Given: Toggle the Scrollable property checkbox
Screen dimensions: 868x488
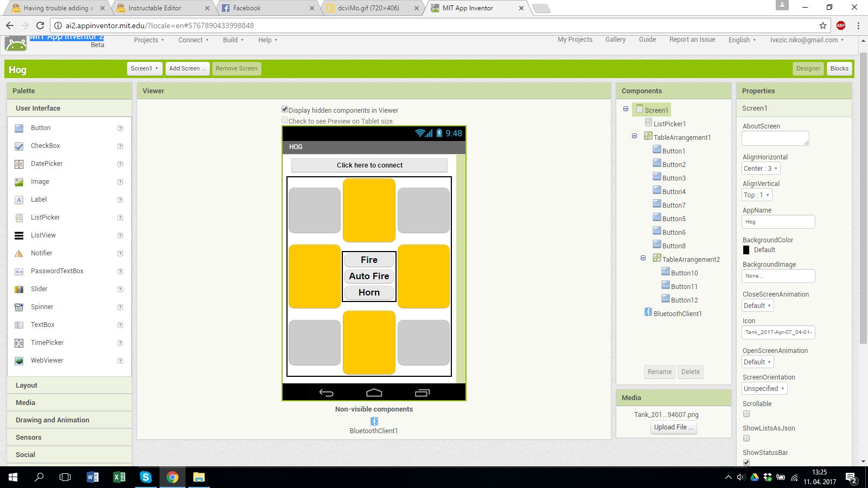Looking at the screenshot, I should point(746,414).
